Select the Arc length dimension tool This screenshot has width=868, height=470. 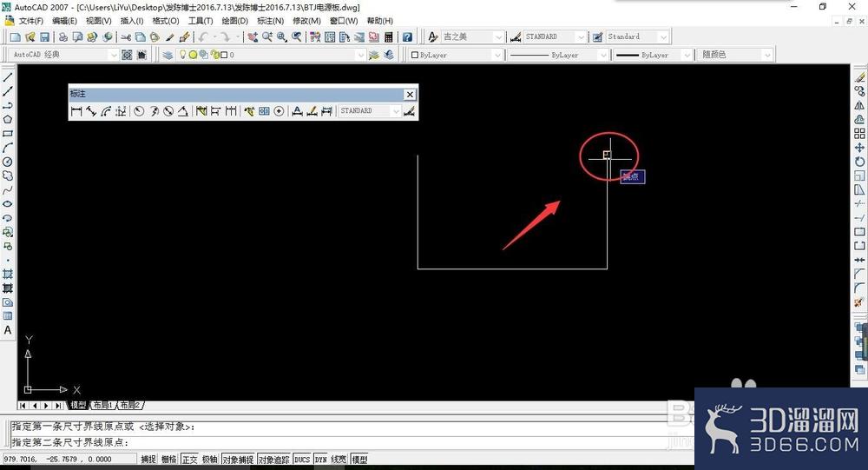coord(106,111)
